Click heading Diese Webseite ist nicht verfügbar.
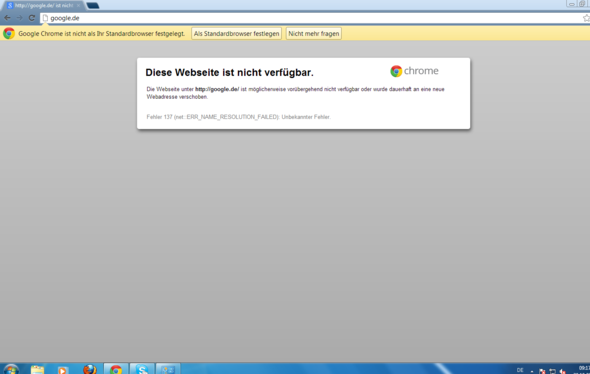Screen dimensions: 590x374 229,72
